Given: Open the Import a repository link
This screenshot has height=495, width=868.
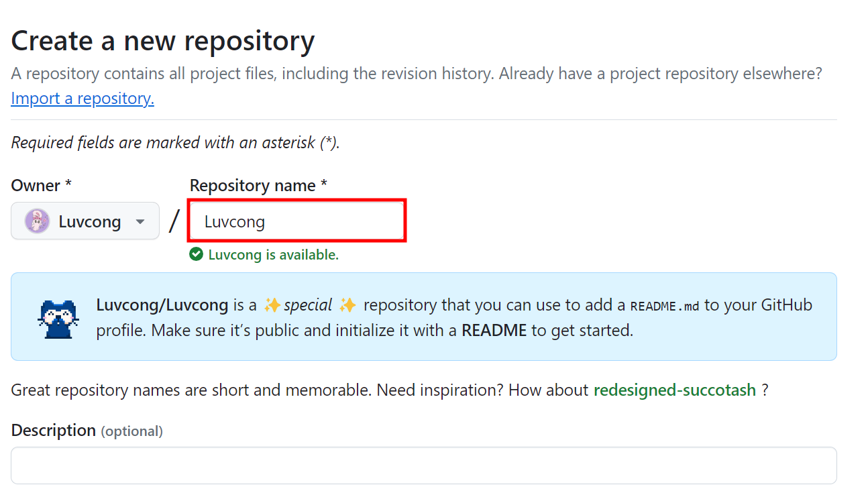Looking at the screenshot, I should [x=83, y=99].
